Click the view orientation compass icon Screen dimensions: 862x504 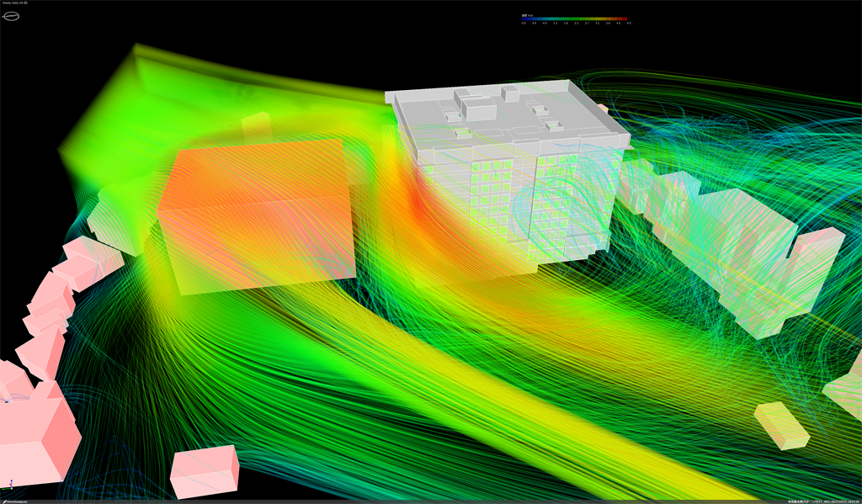(x=11, y=16)
